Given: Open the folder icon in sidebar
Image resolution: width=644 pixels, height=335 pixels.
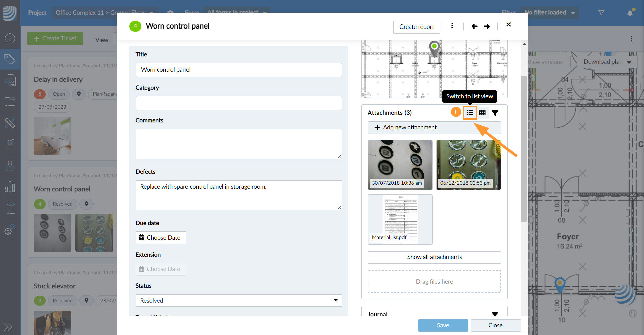Looking at the screenshot, I should point(10,101).
